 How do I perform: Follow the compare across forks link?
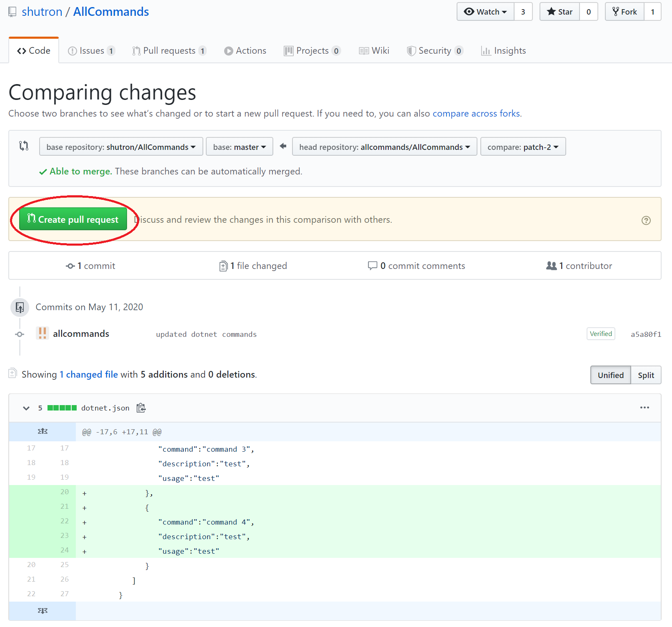coord(476,114)
